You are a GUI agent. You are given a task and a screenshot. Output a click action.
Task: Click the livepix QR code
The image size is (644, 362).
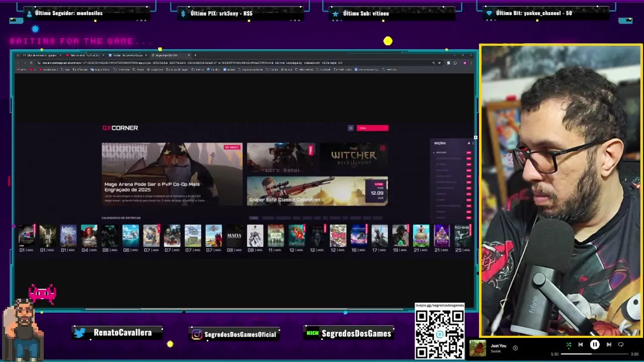pos(439,334)
